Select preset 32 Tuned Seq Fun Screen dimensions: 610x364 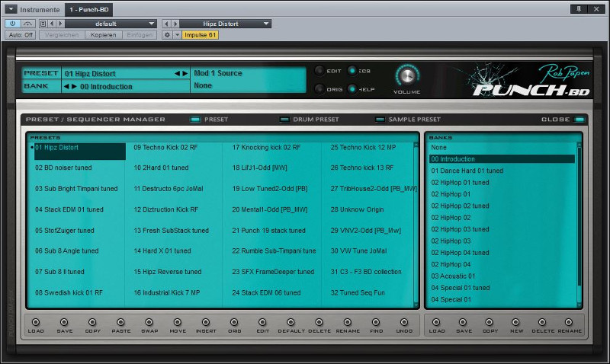[x=358, y=292]
